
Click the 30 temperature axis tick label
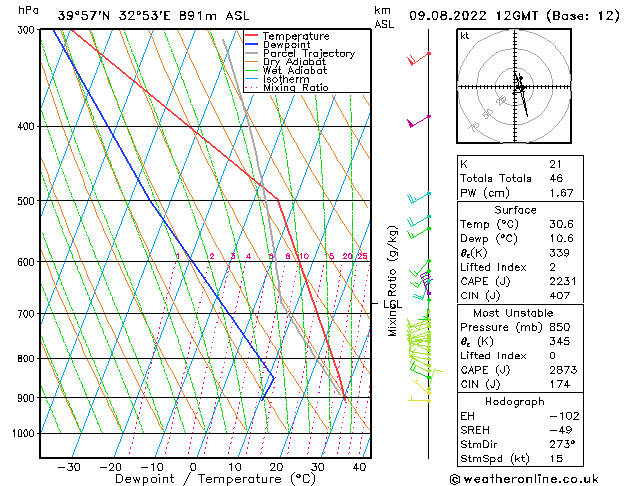click(x=317, y=467)
